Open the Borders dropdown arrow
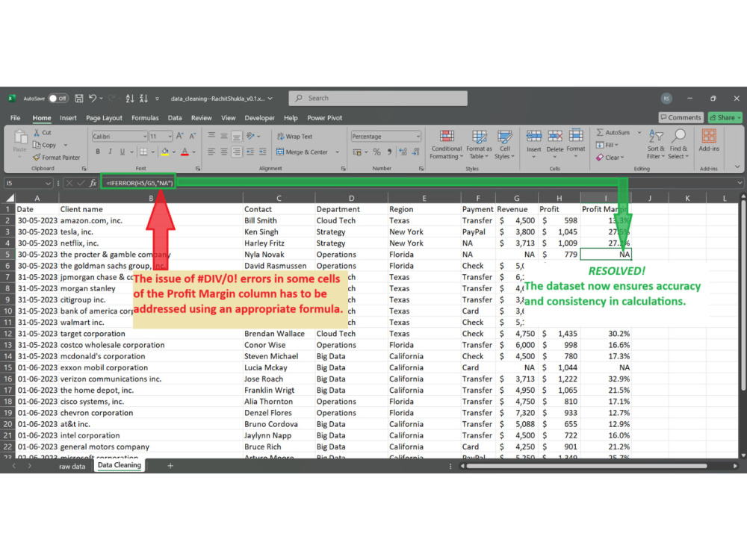Screen dimensions: 747x560 click(x=152, y=152)
